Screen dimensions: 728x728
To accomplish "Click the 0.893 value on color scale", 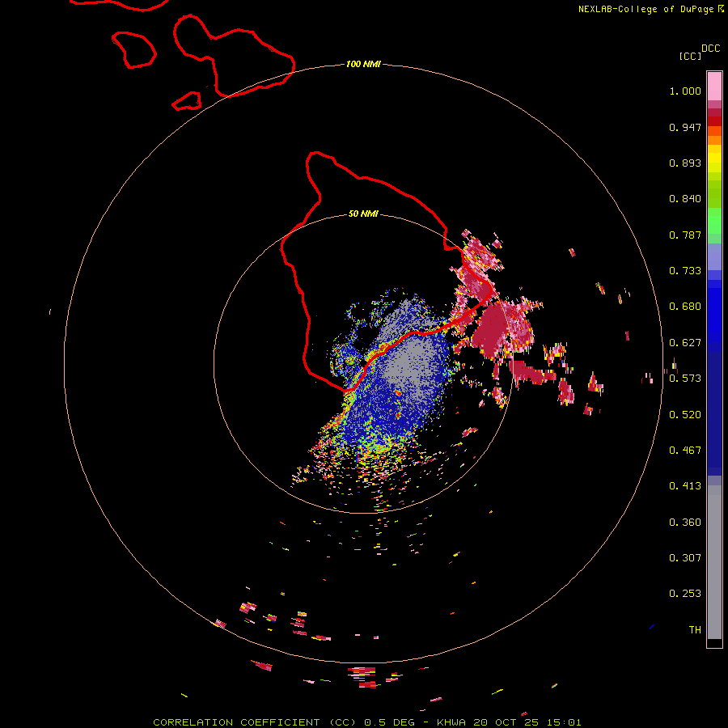I will tap(685, 163).
